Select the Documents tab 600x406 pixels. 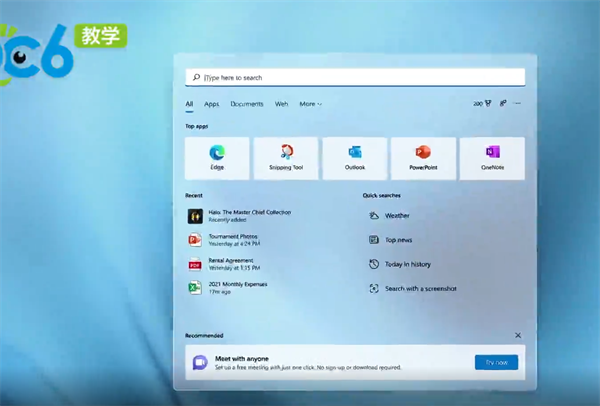[x=246, y=104]
